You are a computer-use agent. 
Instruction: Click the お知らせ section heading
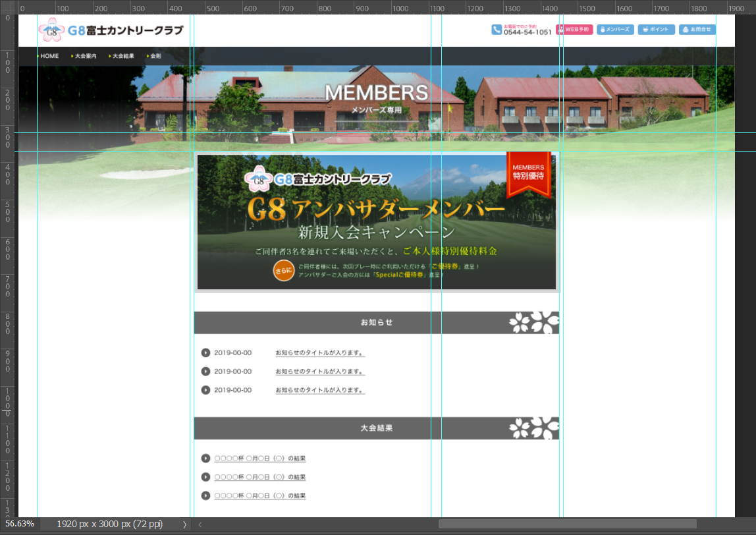click(377, 322)
